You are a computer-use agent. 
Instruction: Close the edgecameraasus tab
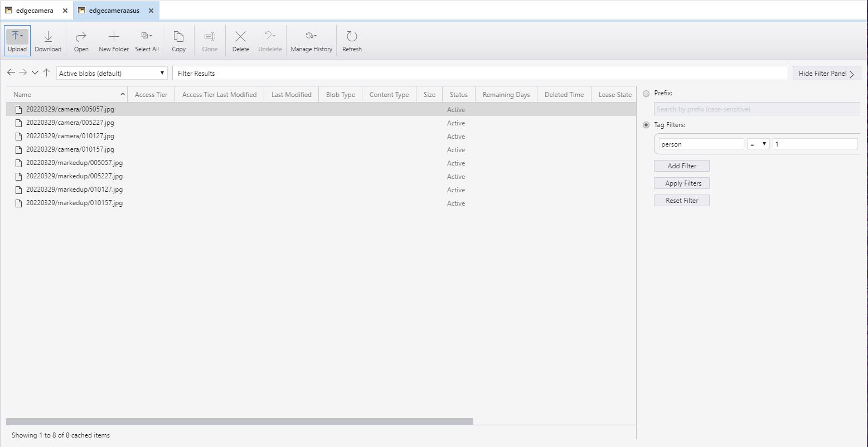coord(151,11)
